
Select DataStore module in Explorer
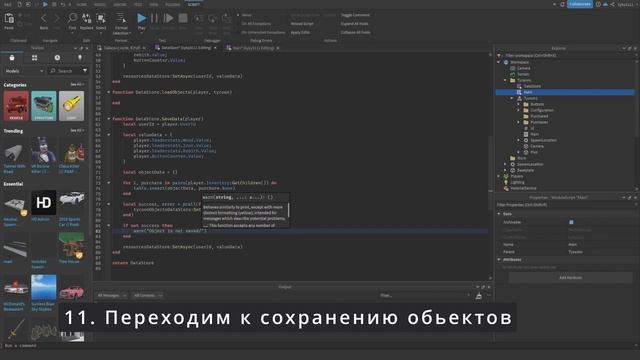click(x=532, y=86)
